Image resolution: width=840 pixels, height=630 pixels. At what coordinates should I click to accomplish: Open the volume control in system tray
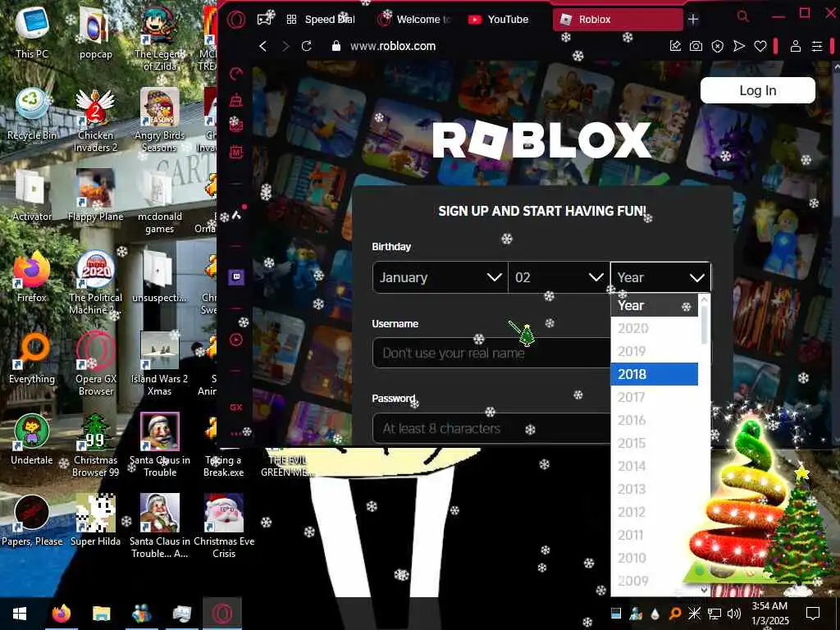[734, 614]
